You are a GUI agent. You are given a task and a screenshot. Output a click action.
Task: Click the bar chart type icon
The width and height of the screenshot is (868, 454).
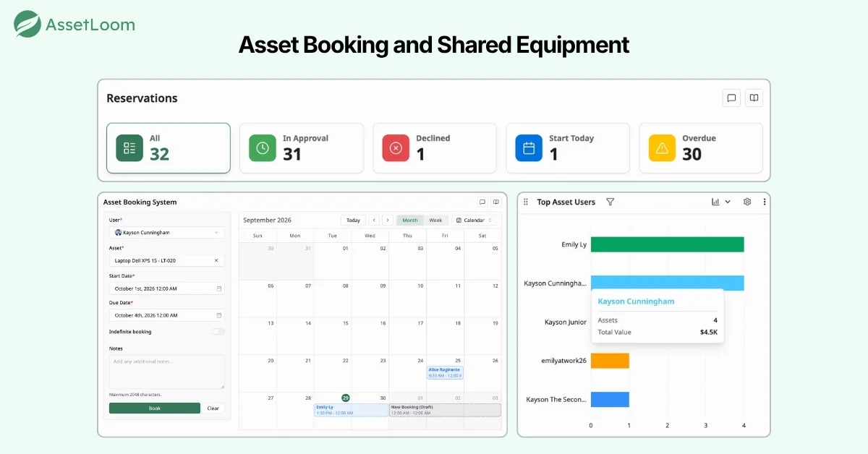715,202
